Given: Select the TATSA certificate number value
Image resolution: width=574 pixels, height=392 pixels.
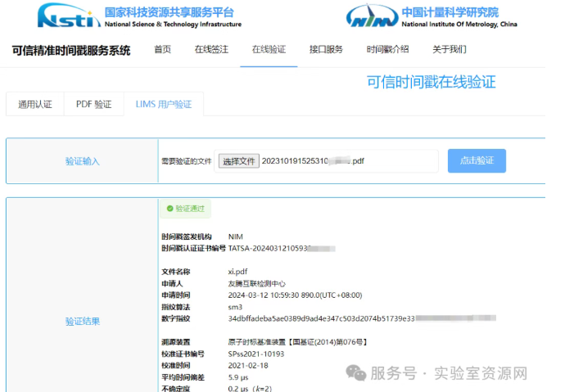Looking at the screenshot, I should coord(282,249).
